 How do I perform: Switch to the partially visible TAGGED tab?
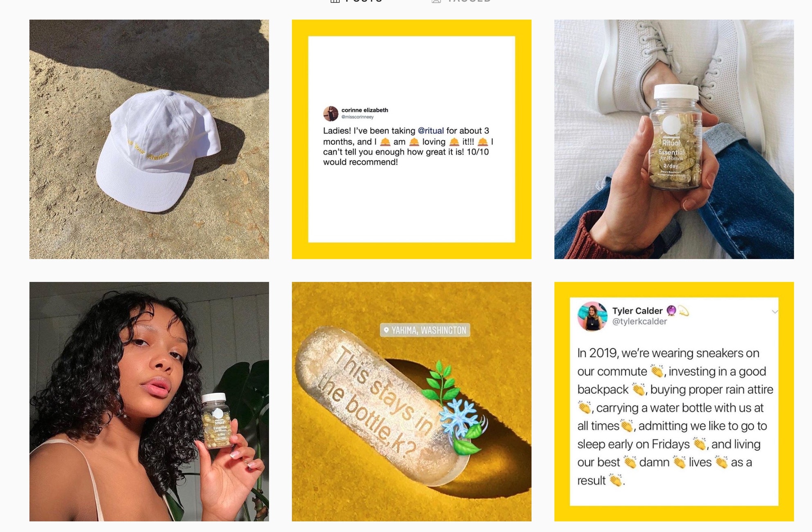click(469, 1)
